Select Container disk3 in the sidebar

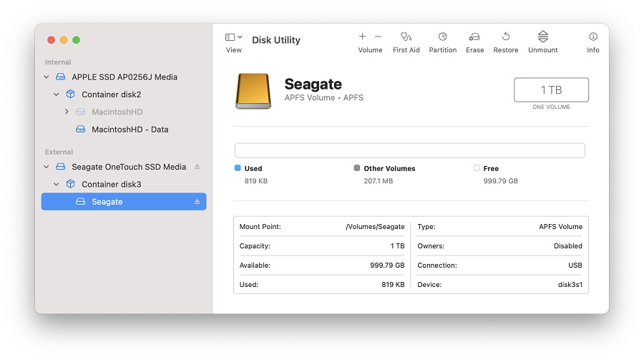click(111, 184)
